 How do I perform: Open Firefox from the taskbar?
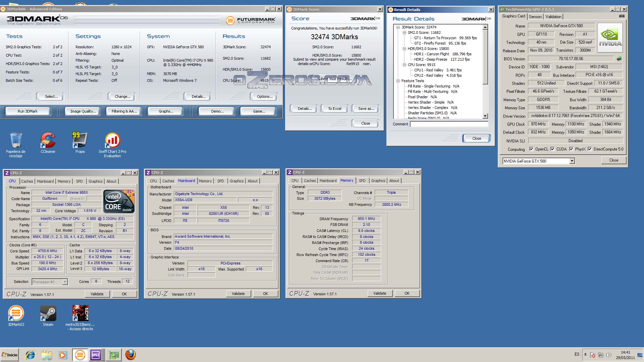click(130, 355)
